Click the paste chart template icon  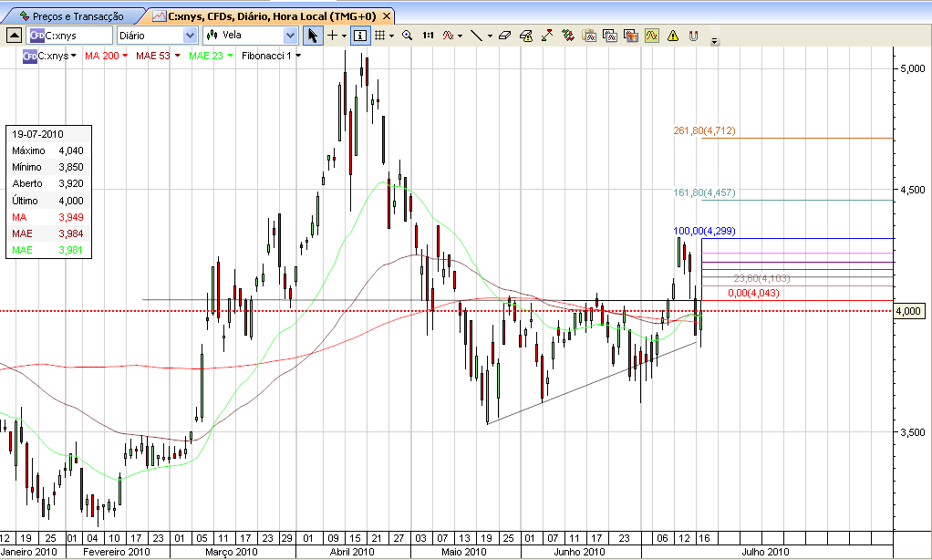pyautogui.click(x=589, y=36)
